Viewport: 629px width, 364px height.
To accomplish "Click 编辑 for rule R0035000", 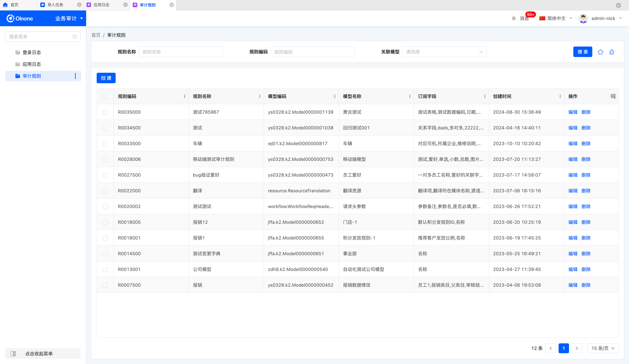I will [573, 112].
